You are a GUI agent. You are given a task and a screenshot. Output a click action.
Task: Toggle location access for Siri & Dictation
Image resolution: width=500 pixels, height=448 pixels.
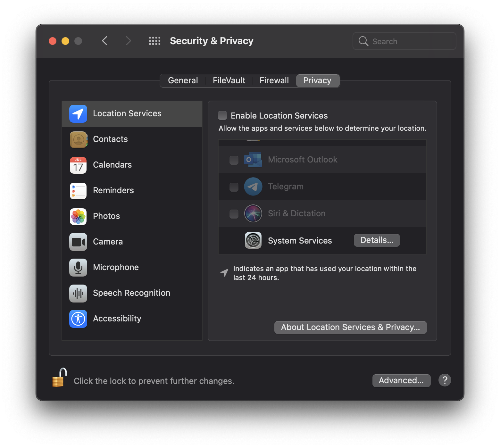click(x=234, y=213)
